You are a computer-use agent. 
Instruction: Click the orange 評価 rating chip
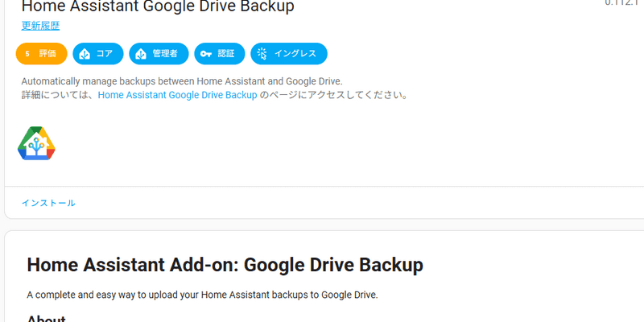[x=42, y=54]
